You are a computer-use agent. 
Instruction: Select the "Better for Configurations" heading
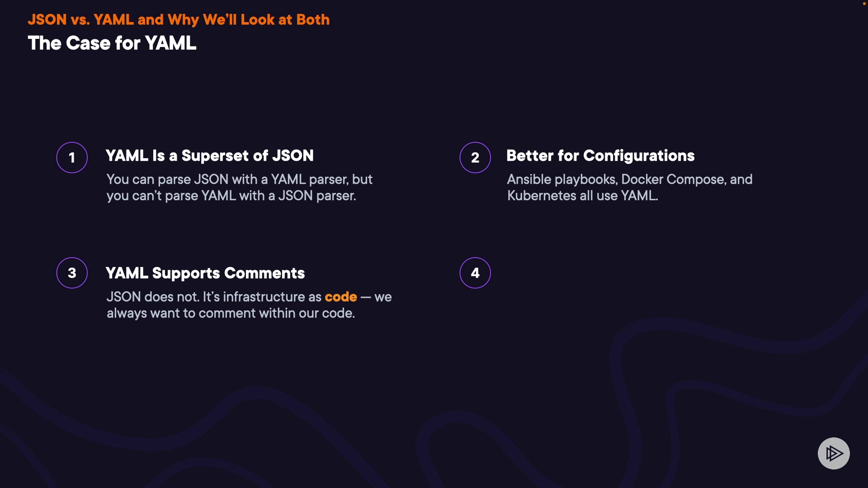click(600, 156)
